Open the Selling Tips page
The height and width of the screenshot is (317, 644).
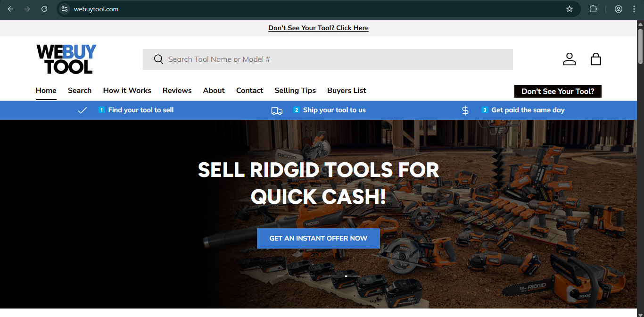point(295,91)
